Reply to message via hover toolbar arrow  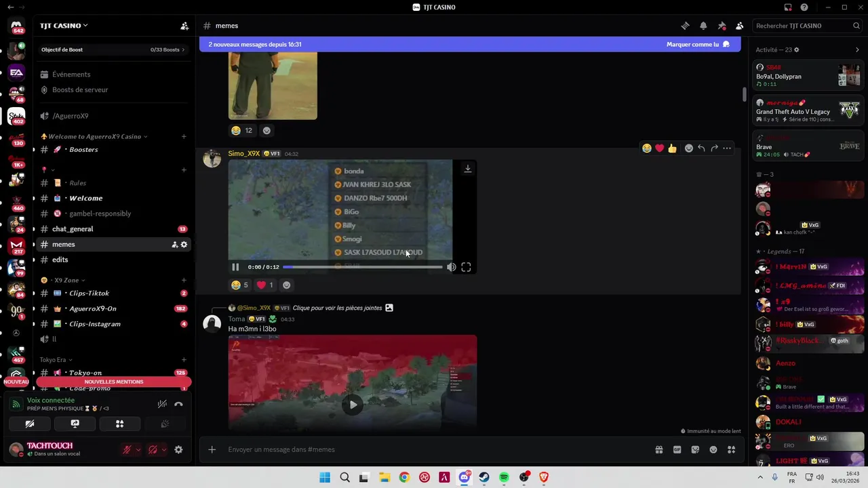click(x=702, y=148)
